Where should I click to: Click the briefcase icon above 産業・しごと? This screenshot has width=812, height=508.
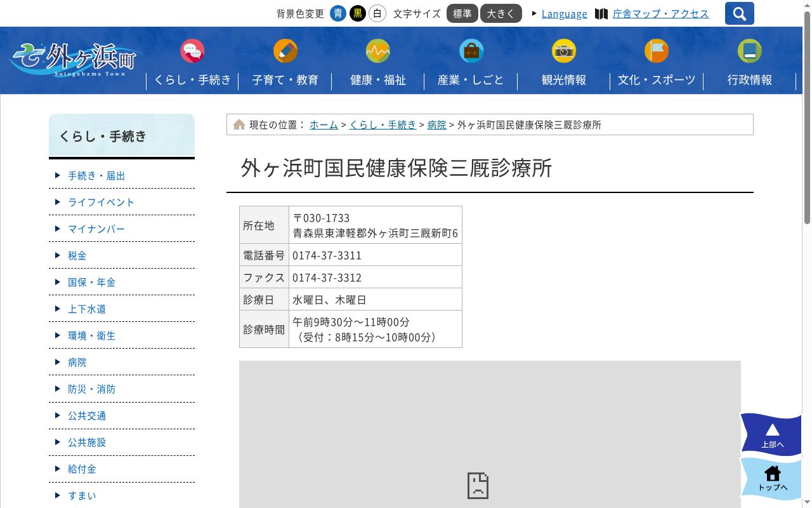[471, 51]
